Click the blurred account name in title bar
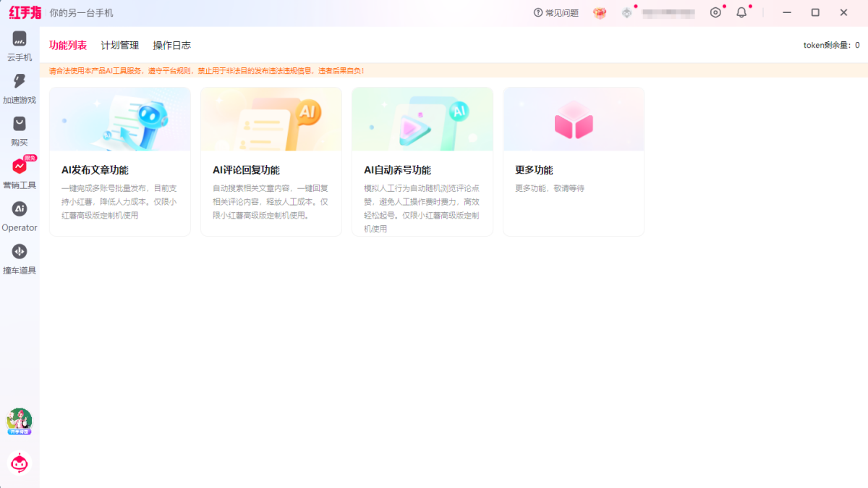868x488 pixels. pyautogui.click(x=669, y=13)
